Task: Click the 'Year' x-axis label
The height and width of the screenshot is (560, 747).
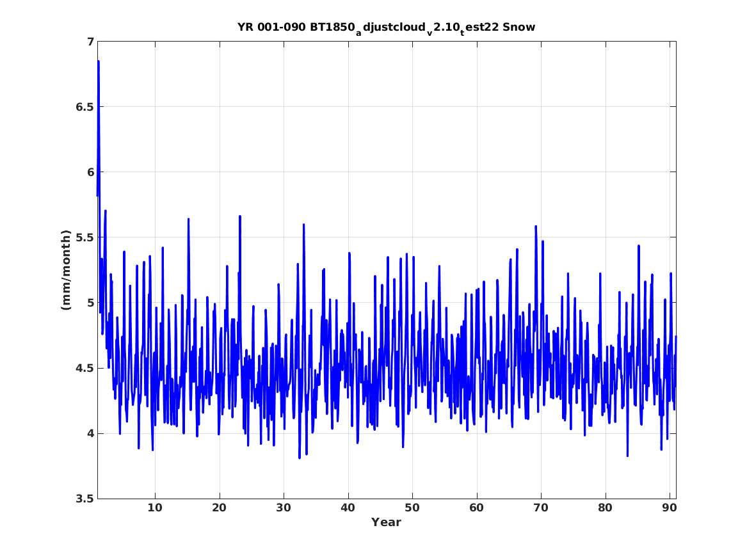Action: (x=387, y=522)
